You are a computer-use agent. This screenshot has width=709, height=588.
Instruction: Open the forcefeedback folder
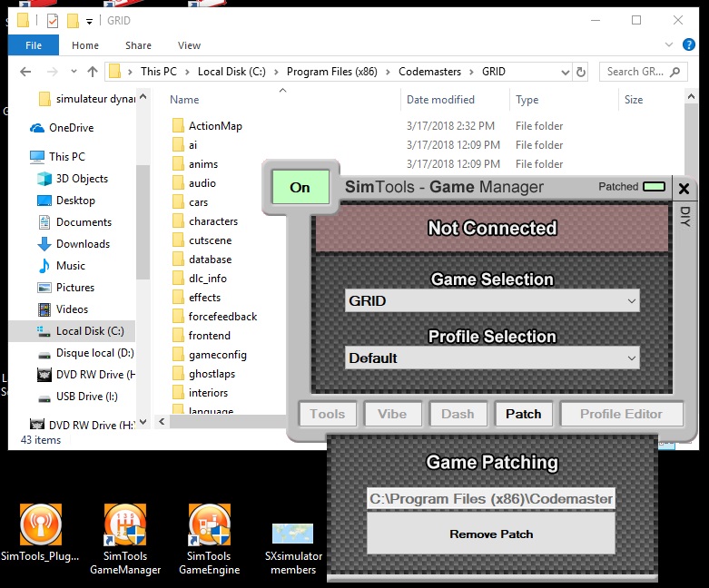pos(222,317)
